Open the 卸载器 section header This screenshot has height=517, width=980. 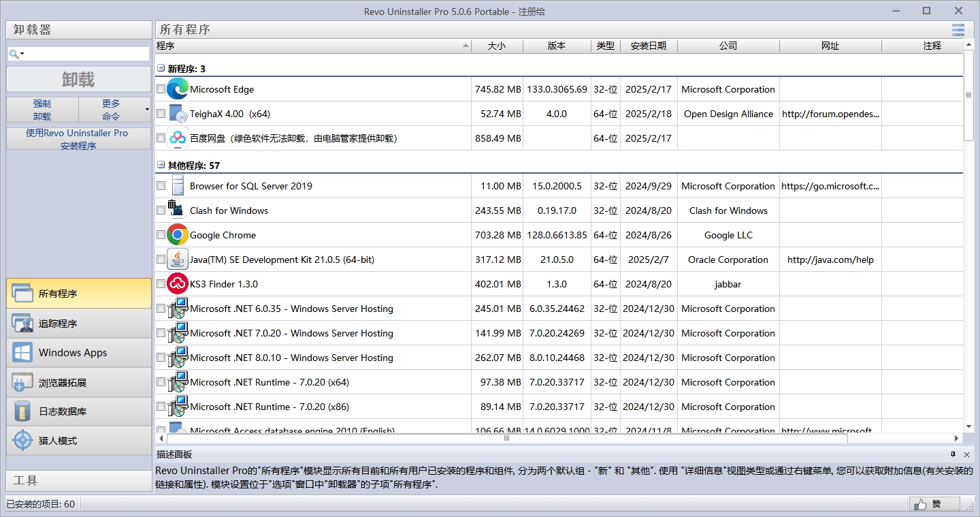[79, 29]
